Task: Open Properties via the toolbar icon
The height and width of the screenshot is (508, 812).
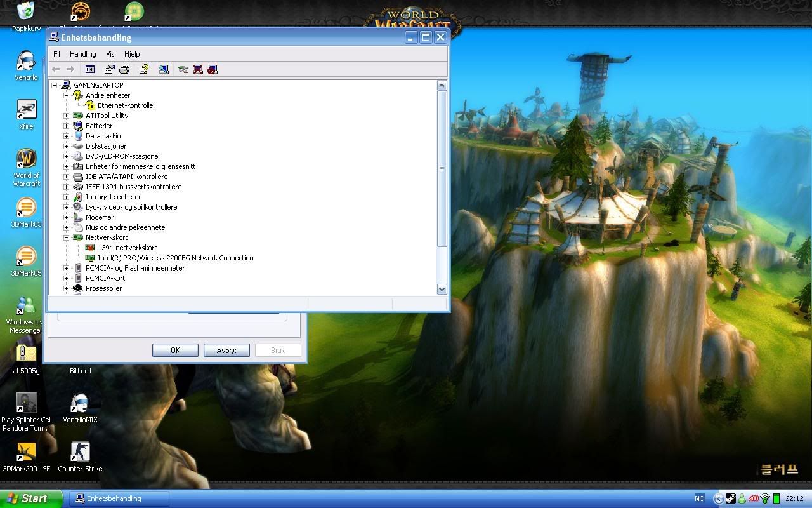Action: point(109,69)
